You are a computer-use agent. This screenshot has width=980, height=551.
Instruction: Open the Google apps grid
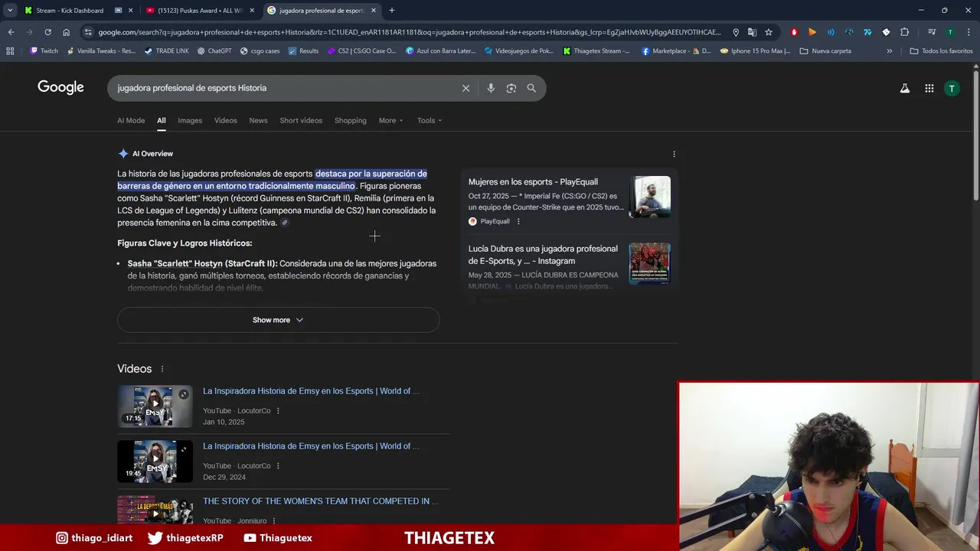click(929, 88)
